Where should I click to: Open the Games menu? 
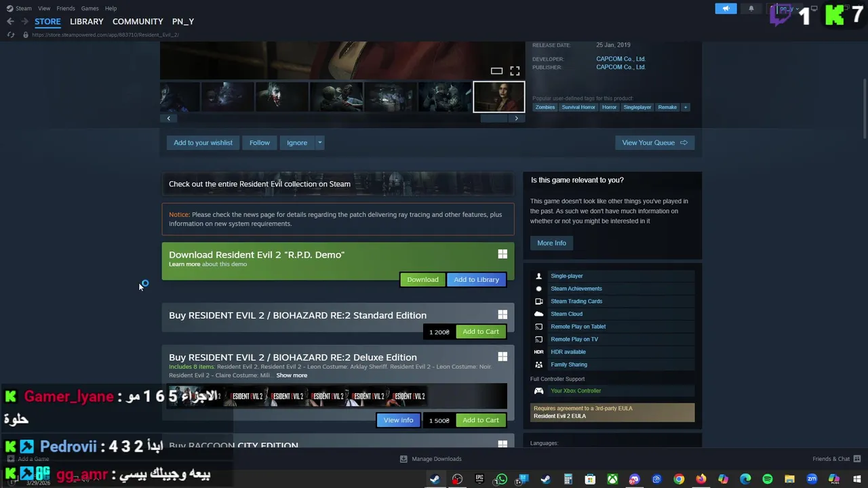tap(90, 8)
